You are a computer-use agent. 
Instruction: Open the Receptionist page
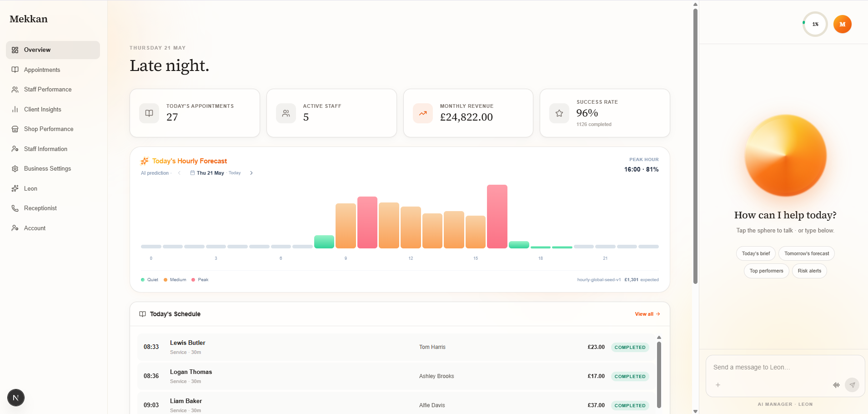53,208
